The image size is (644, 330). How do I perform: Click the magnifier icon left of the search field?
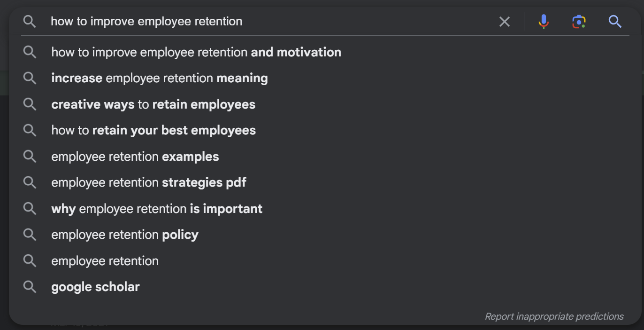pos(30,22)
